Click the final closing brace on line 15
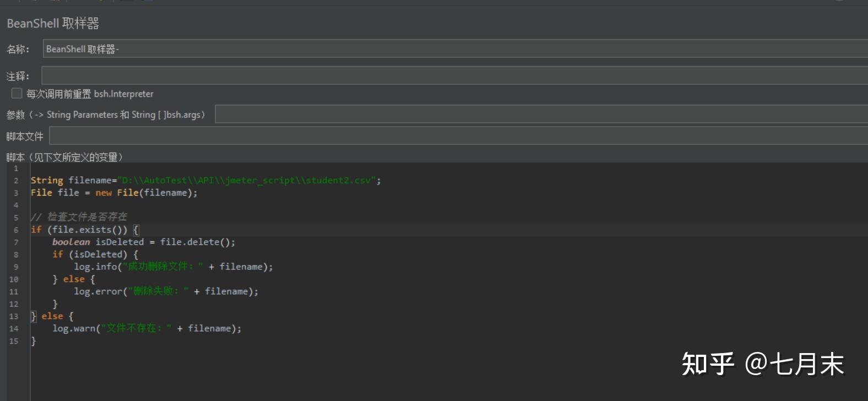Image resolution: width=868 pixels, height=401 pixels. coord(34,342)
